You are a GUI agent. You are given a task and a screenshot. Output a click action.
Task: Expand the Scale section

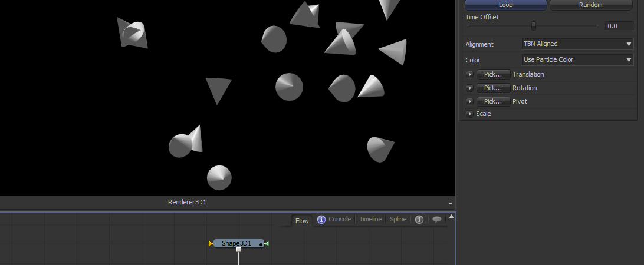[470, 114]
